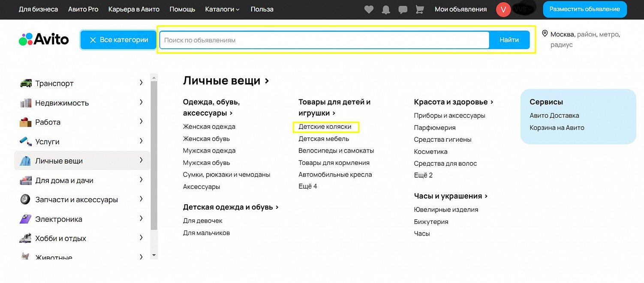
Task: Expand the Услуги category arrow
Action: (x=141, y=141)
